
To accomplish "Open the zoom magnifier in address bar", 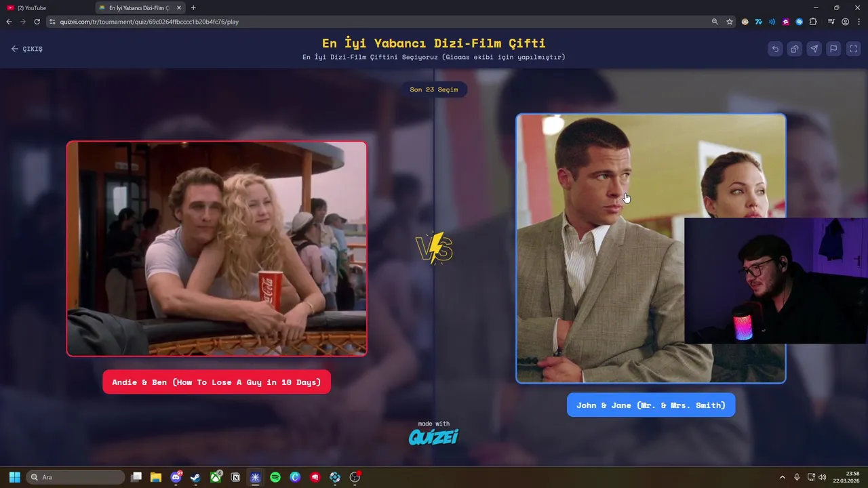I will (715, 22).
